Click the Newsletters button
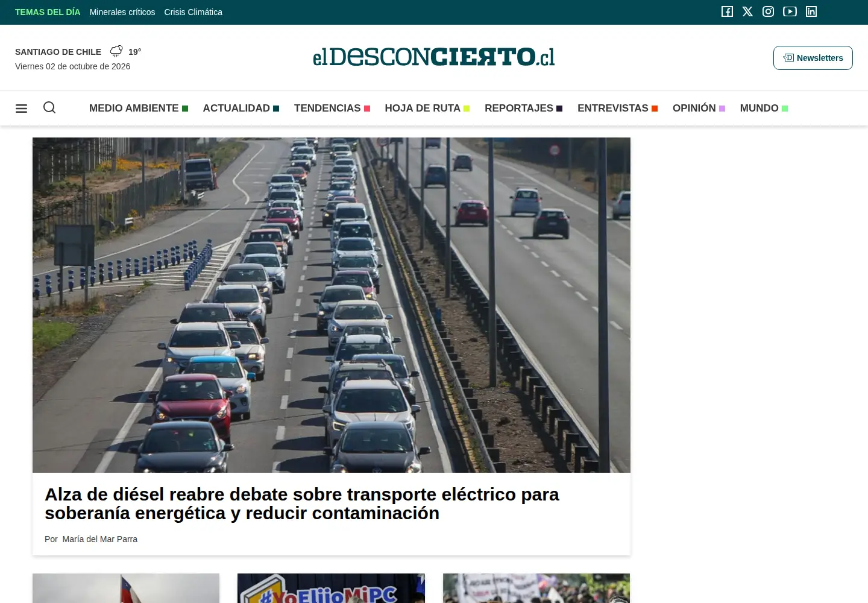Screen dimensions: 868x603 pyautogui.click(x=813, y=58)
